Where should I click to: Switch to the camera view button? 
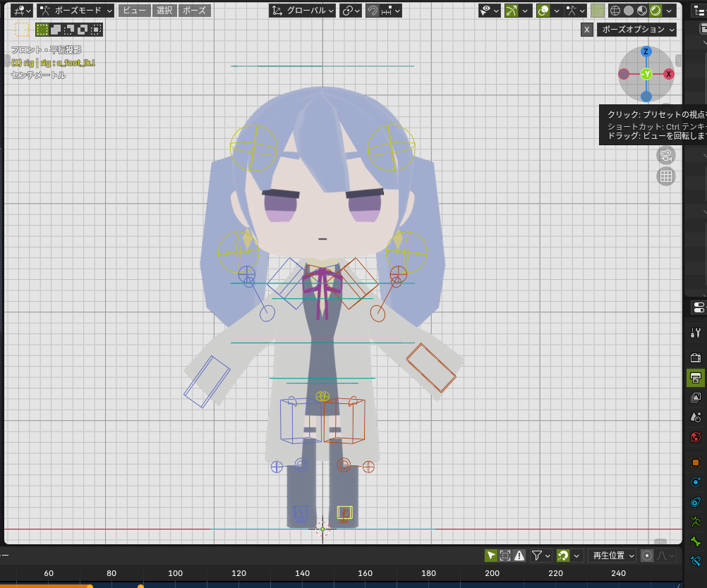pyautogui.click(x=665, y=155)
